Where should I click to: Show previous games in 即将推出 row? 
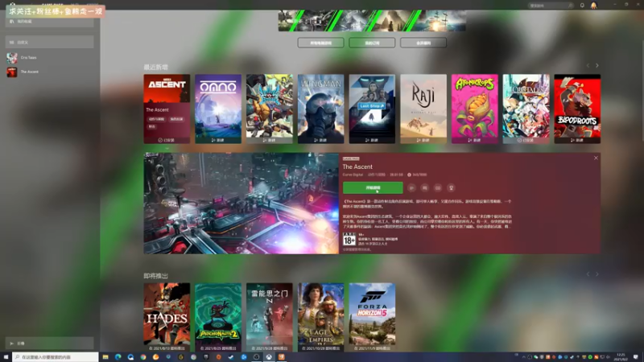[x=588, y=274]
